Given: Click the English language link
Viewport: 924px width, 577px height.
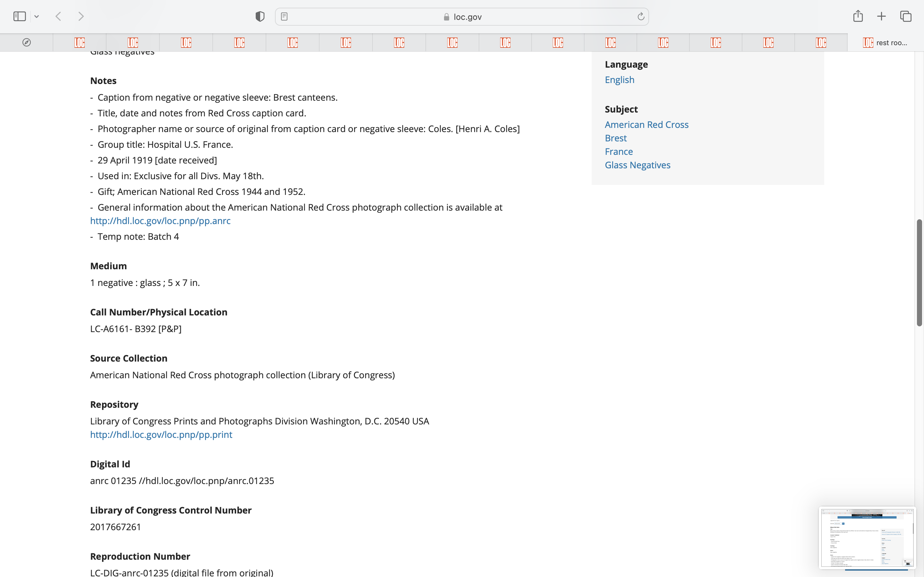Looking at the screenshot, I should point(619,80).
